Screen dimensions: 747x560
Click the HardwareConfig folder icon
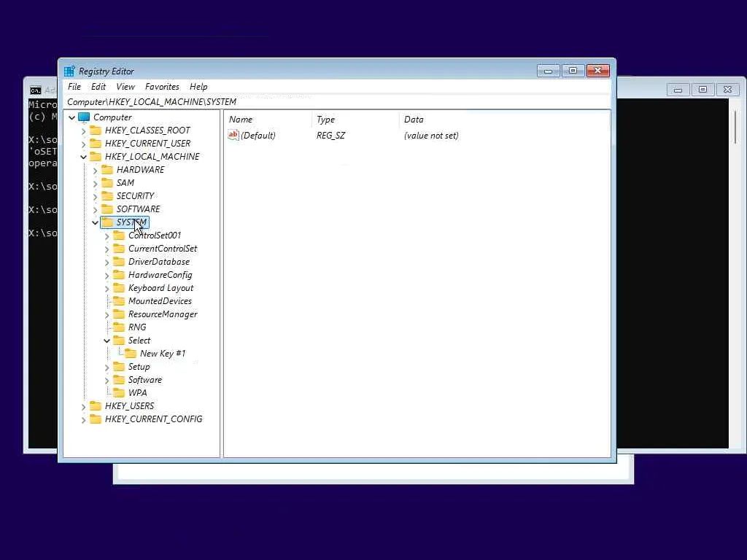point(119,275)
